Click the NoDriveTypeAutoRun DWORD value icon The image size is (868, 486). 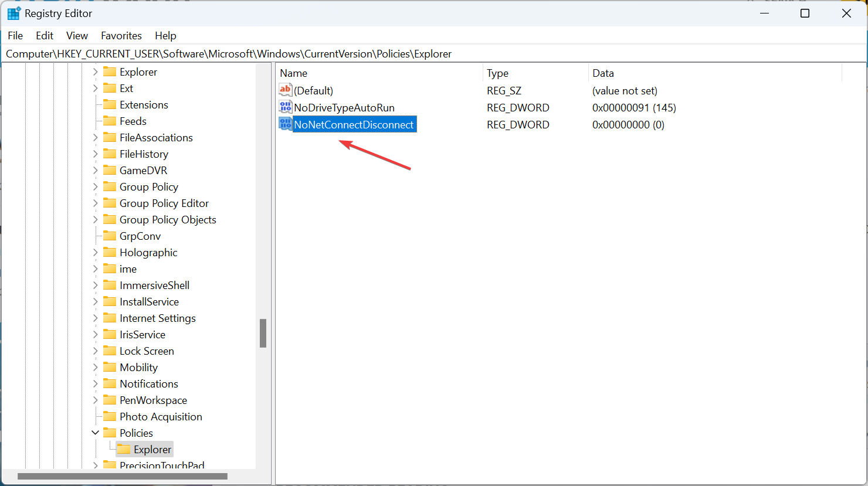coord(286,107)
